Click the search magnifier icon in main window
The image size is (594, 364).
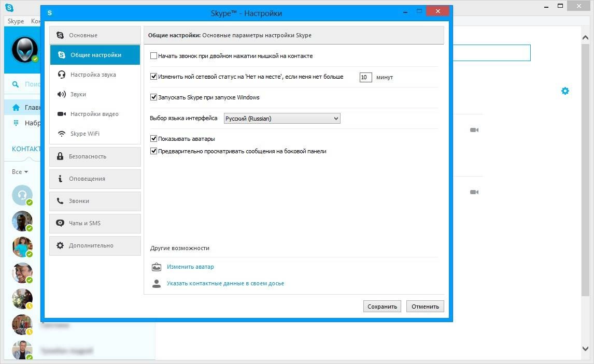[16, 84]
